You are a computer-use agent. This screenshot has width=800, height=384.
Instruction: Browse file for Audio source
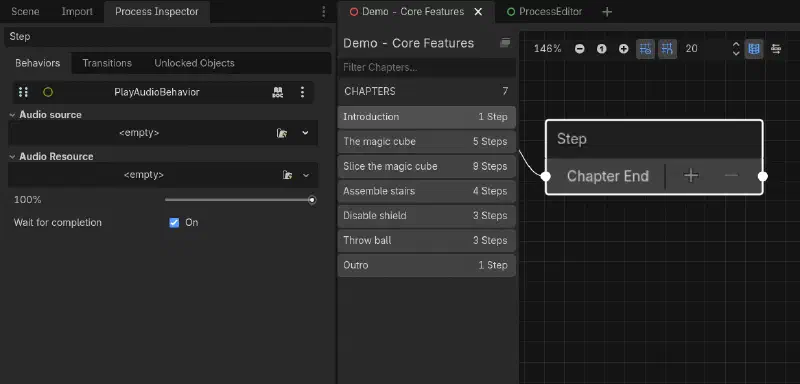pos(282,133)
